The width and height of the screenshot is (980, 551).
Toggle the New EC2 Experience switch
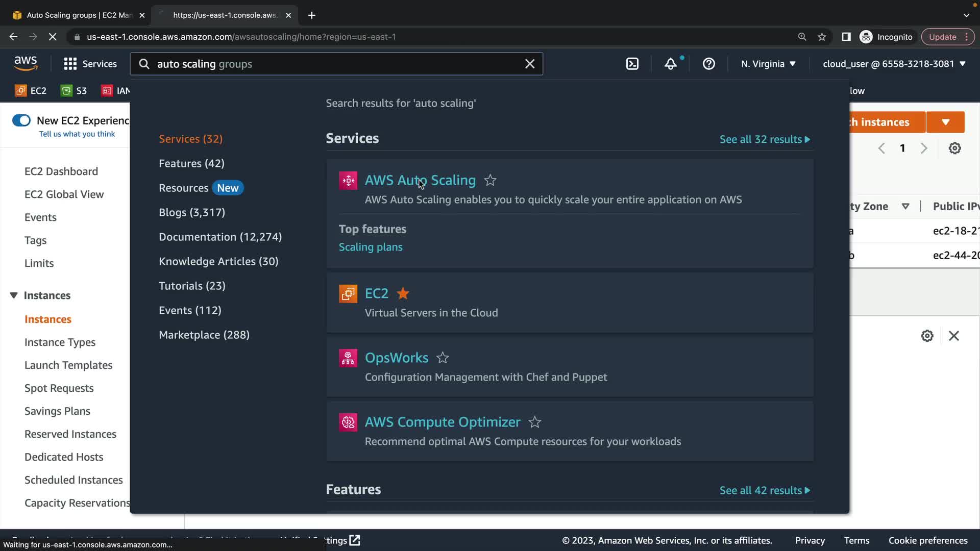pos(21,120)
